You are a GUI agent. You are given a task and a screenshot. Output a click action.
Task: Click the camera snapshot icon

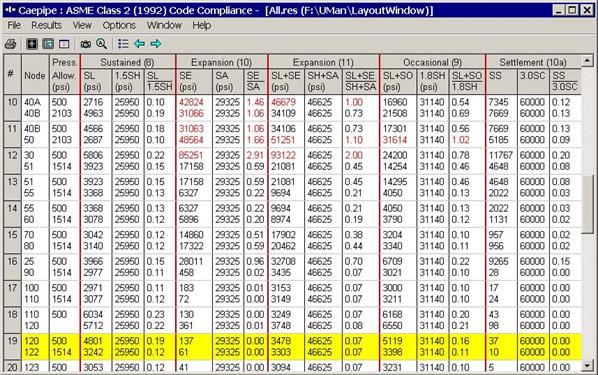[x=85, y=44]
